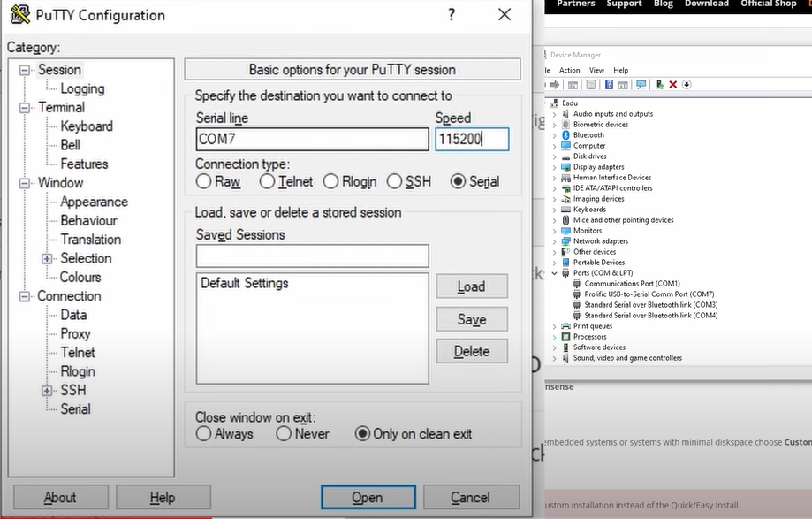Viewport: 812px width, 519px height.
Task: Click the keyboard icon beside Keyboards
Action: 566,210
